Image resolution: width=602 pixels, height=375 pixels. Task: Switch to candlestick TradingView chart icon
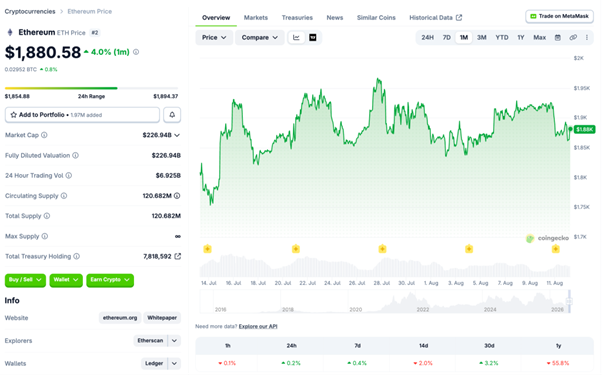tap(313, 38)
